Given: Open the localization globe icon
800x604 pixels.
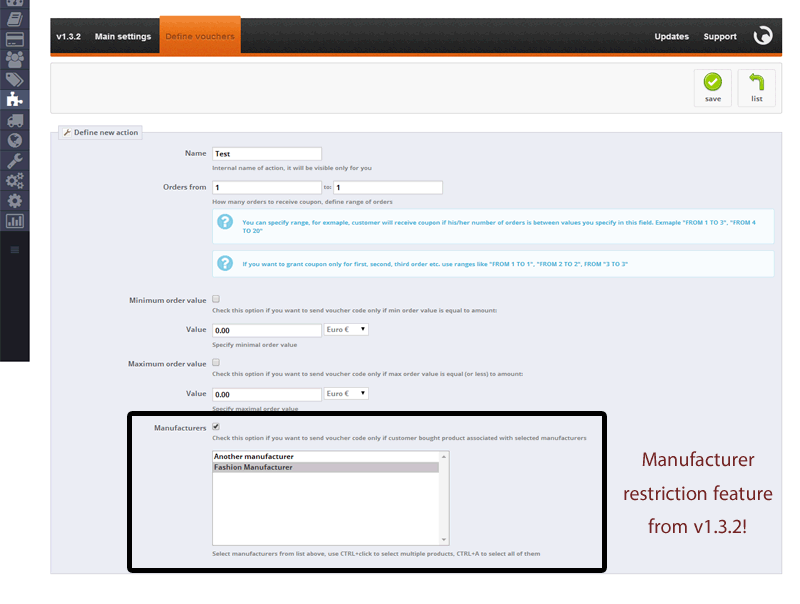Looking at the screenshot, I should point(14,140).
